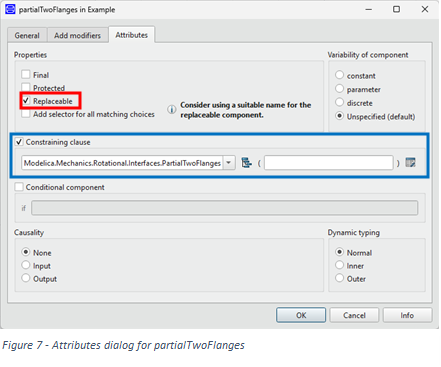441x367 pixels.
Task: Enable the Final checkbox
Action: point(26,74)
